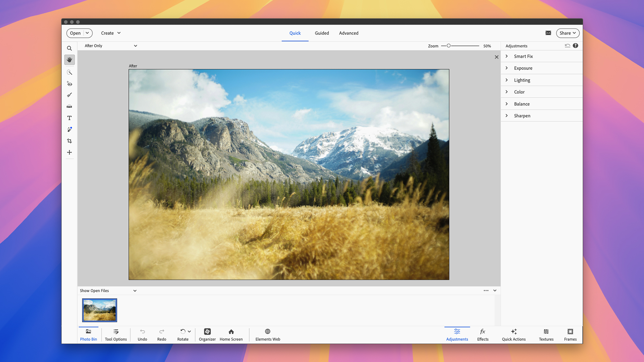This screenshot has height=362, width=644.
Task: Switch to the Guided editing tab
Action: [322, 33]
